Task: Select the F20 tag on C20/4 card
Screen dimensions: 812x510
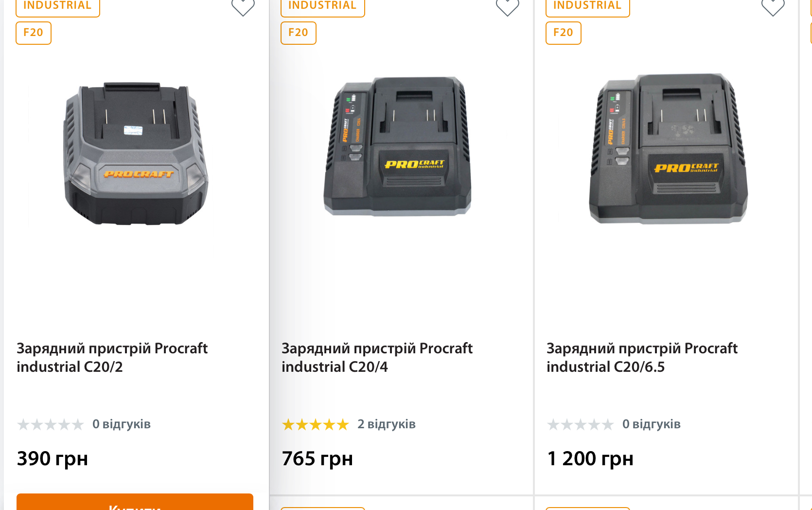Action: pyautogui.click(x=299, y=33)
